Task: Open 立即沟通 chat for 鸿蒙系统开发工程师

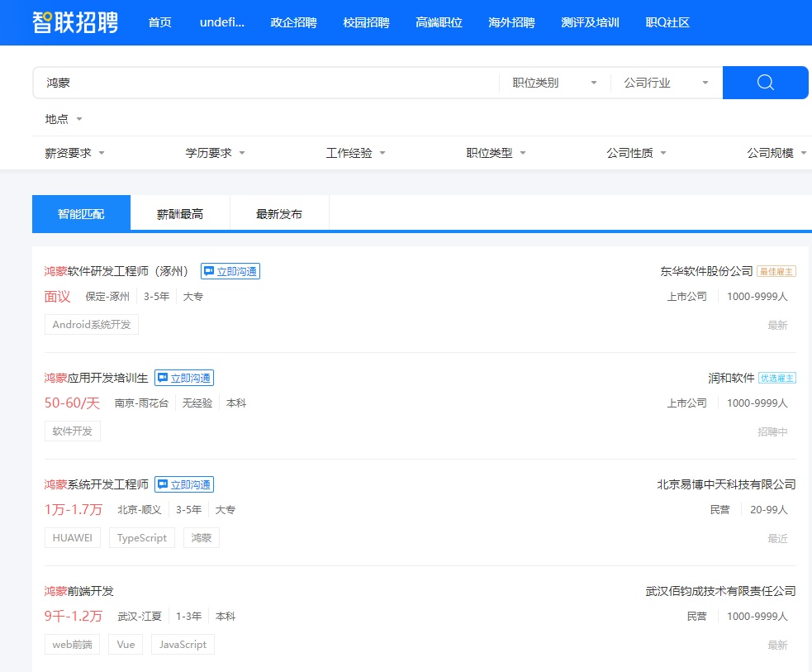Action: pos(184,484)
